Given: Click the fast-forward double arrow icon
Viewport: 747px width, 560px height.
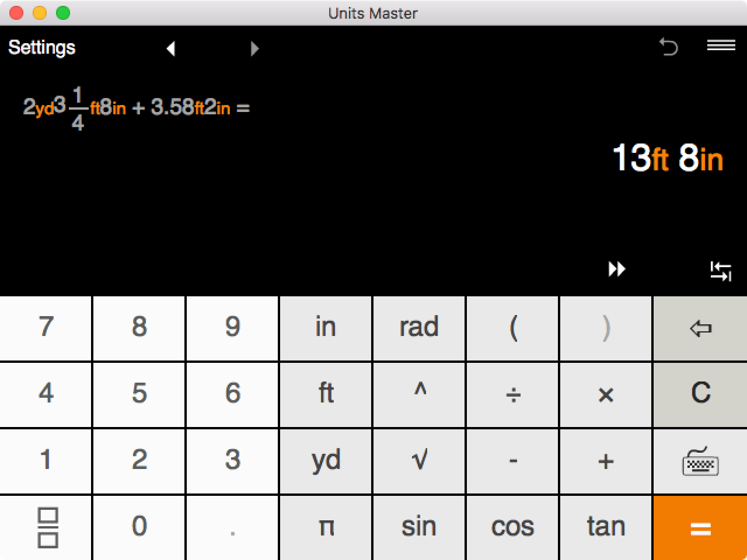Looking at the screenshot, I should click(617, 269).
